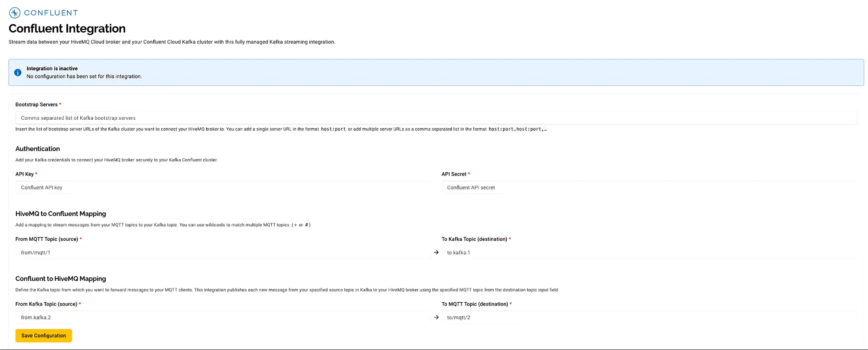Click the bootstrap server URL help text
The height and width of the screenshot is (350, 868).
pos(281,129)
